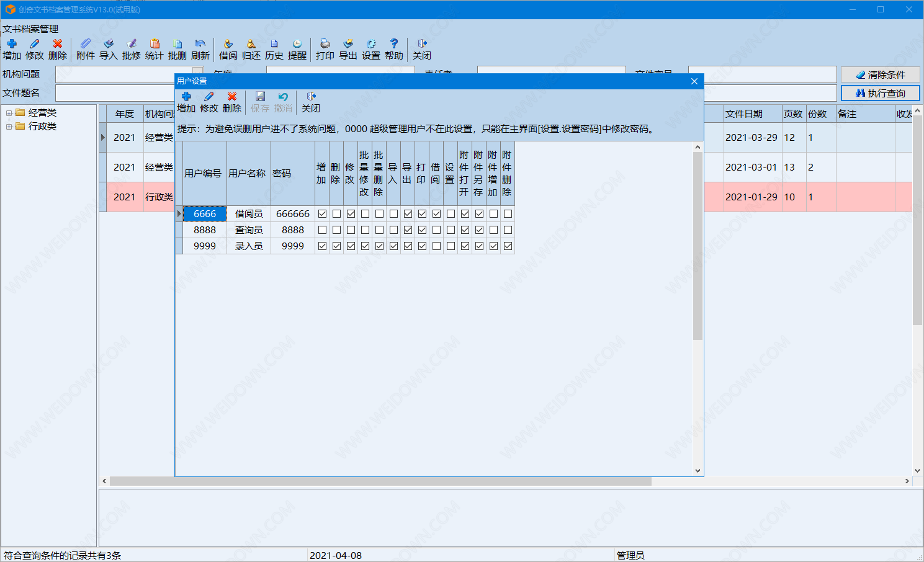Click 撤消 undo in 用户设置 dialog
The width and height of the screenshot is (924, 562).
pos(283,102)
